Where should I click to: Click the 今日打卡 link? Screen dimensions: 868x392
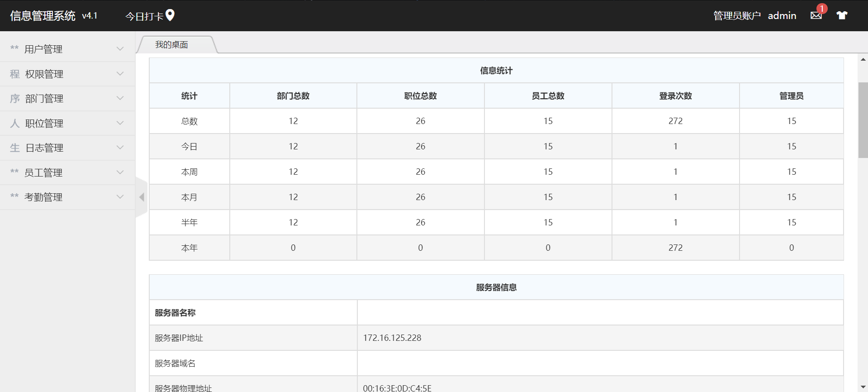click(x=144, y=16)
